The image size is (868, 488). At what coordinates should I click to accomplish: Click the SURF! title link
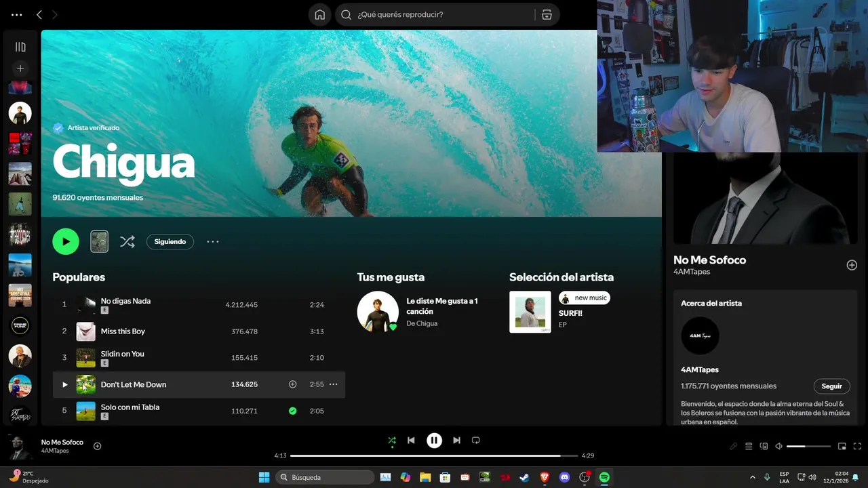coord(570,313)
